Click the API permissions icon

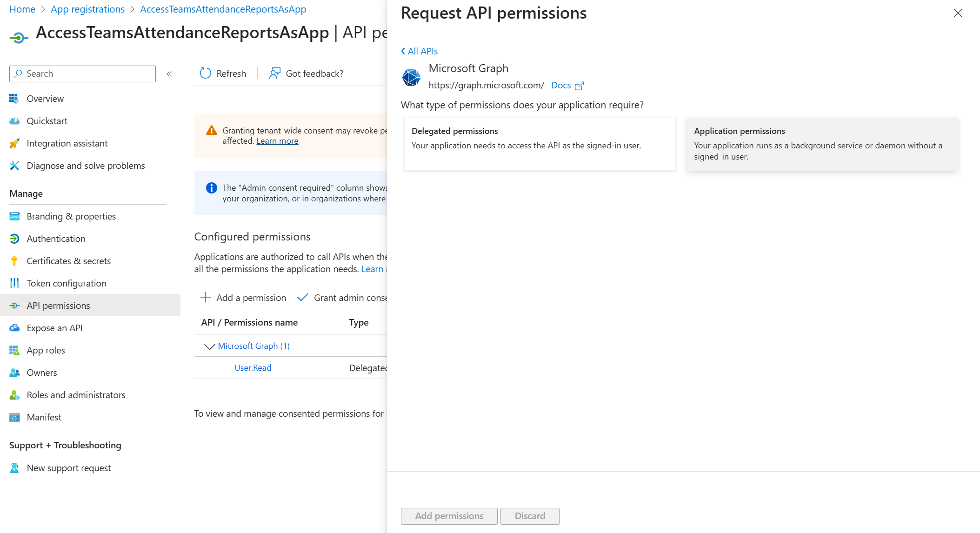(14, 305)
